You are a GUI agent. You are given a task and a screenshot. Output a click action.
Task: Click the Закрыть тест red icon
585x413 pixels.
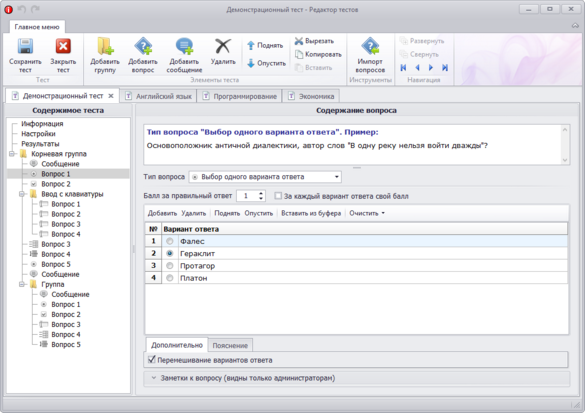[63, 47]
